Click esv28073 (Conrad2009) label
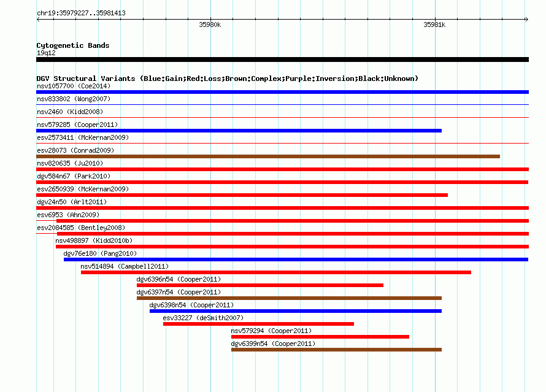The width and height of the screenshot is (546, 392). [x=75, y=150]
